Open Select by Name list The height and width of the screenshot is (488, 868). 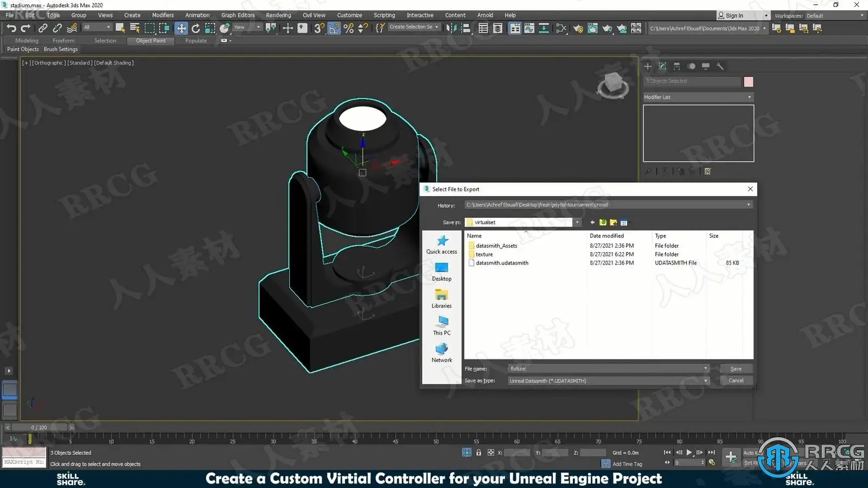pos(135,28)
